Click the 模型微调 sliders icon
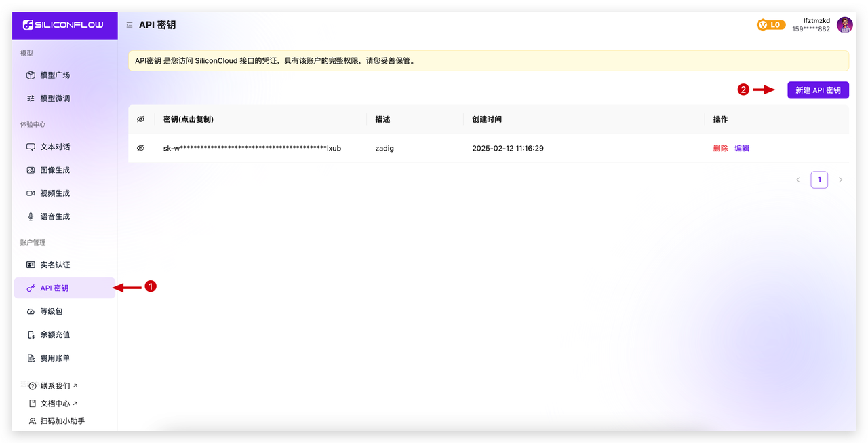 [x=31, y=98]
